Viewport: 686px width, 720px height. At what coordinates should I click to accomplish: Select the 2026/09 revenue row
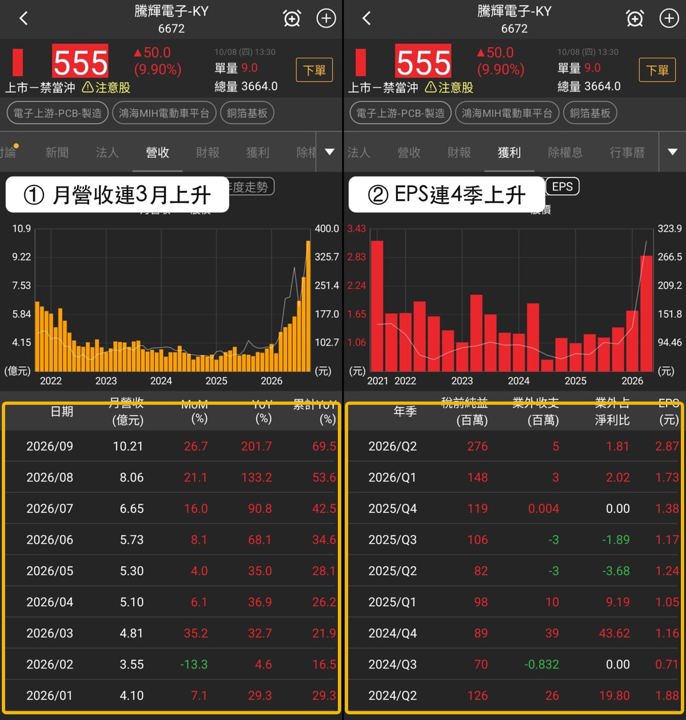[171, 446]
